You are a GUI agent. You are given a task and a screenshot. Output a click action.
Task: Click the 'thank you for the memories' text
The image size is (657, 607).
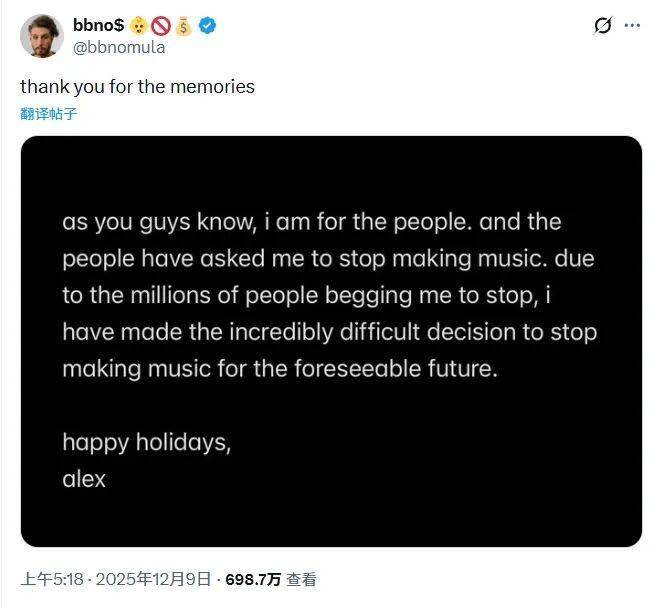coord(137,87)
